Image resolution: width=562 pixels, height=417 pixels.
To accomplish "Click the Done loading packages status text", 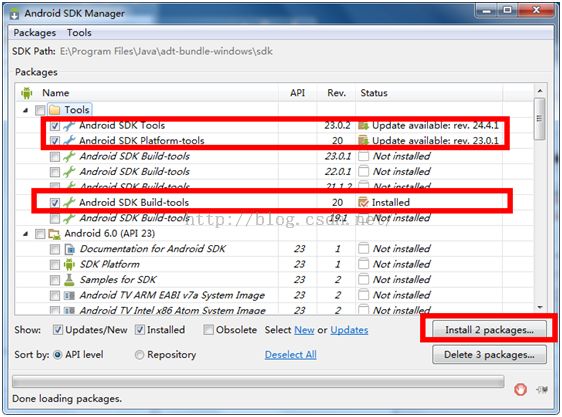I will coord(67,399).
